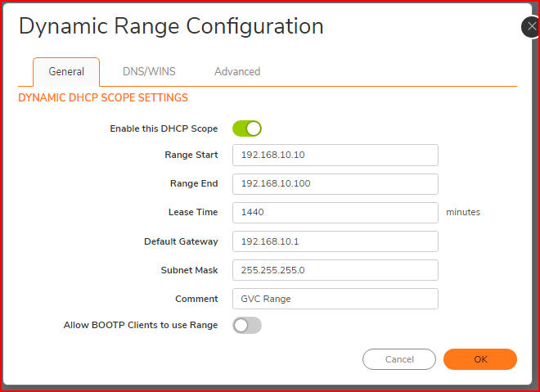
Task: Open the DNS/WINS tab
Action: pyautogui.click(x=149, y=72)
